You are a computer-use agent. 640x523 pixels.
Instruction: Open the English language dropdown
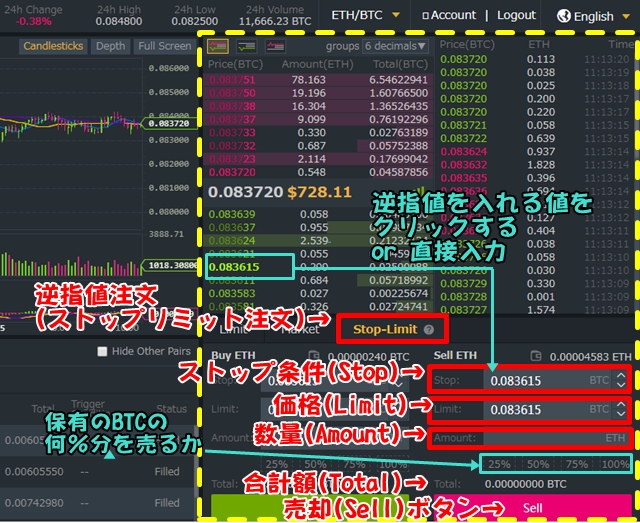pyautogui.click(x=593, y=16)
